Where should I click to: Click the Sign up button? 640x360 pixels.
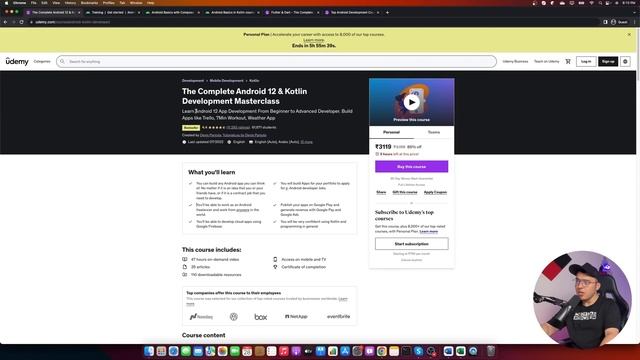pos(608,61)
